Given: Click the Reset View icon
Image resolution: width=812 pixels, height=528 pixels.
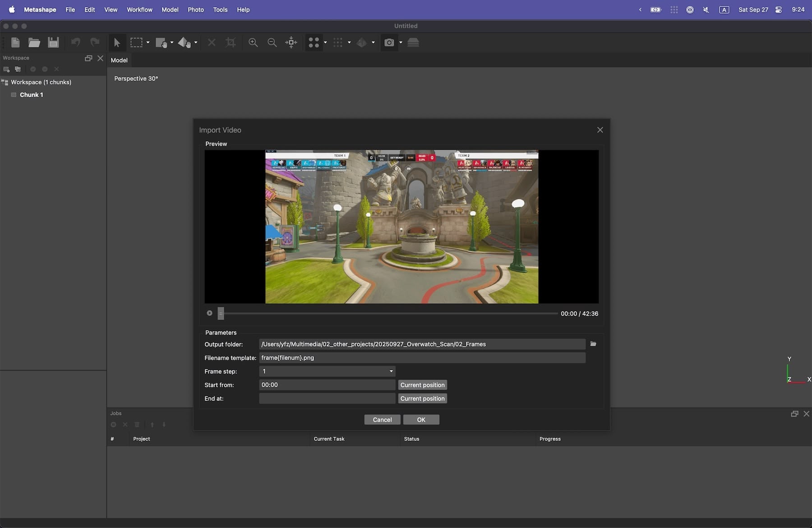Looking at the screenshot, I should pyautogui.click(x=291, y=42).
